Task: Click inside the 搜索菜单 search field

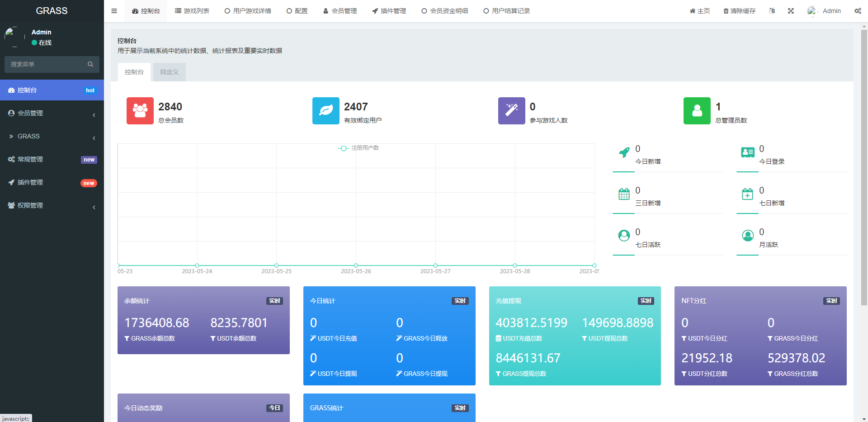Action: point(45,64)
